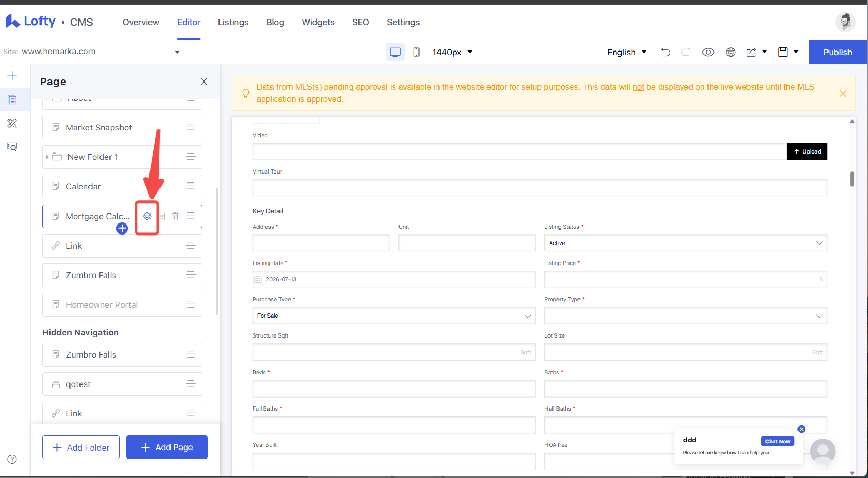
Task: Select desktop device preview
Action: (x=395, y=52)
